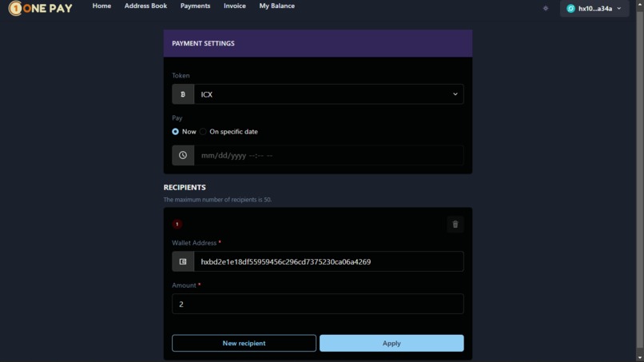Go to Home page
644x362 pixels.
pos(101,6)
